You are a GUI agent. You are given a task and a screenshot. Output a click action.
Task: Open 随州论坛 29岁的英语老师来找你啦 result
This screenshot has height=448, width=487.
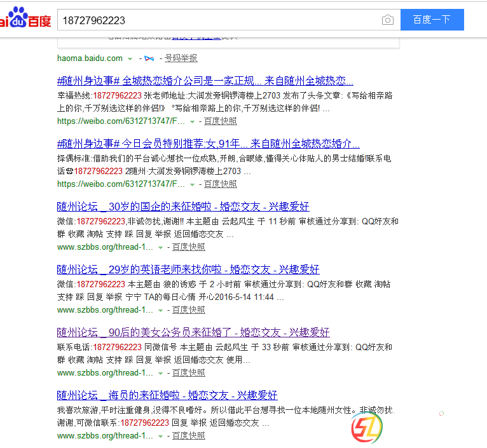click(x=188, y=269)
